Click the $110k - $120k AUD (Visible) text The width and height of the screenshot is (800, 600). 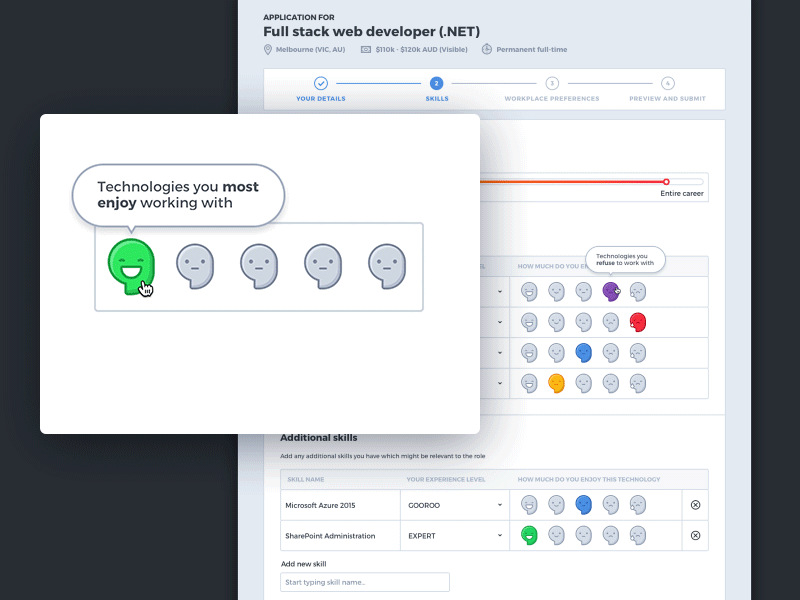(421, 49)
